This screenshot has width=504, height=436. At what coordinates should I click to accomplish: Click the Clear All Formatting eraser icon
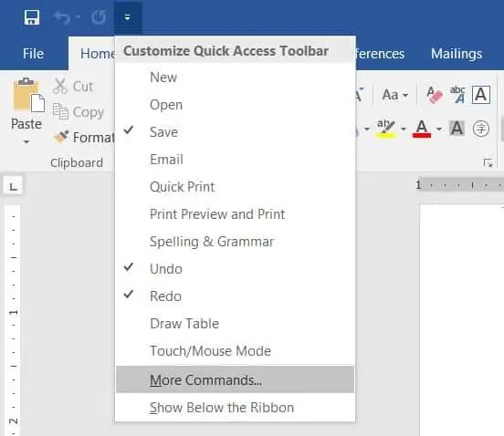[x=435, y=95]
